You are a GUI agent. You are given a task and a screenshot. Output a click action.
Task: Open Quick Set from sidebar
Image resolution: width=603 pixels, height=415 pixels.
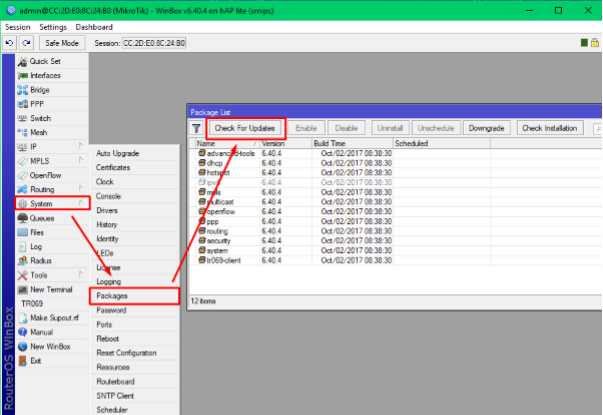pyautogui.click(x=52, y=61)
